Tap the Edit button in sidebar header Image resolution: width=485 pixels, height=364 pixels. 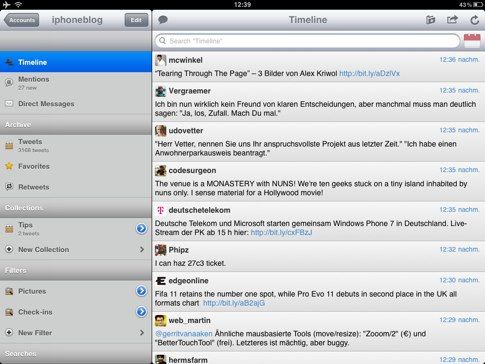click(136, 20)
